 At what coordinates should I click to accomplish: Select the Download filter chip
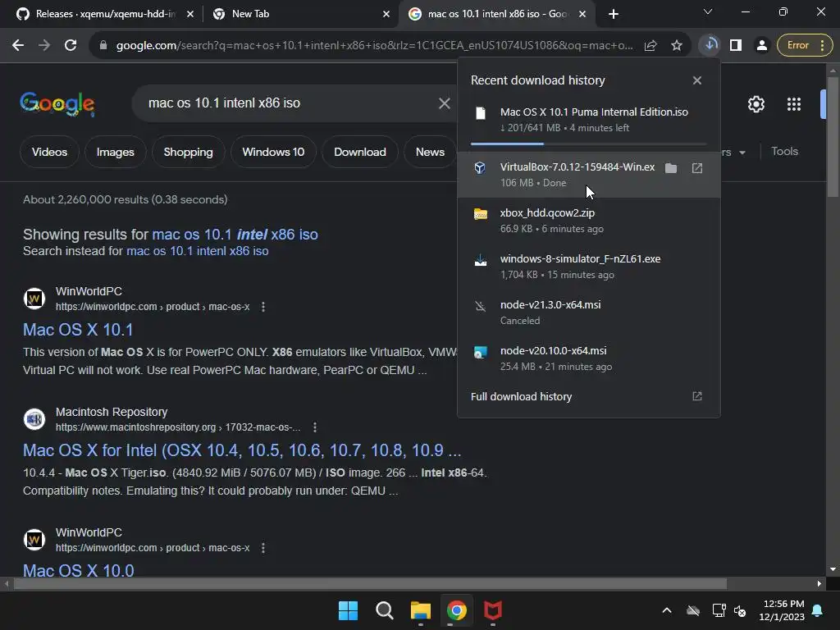360,152
